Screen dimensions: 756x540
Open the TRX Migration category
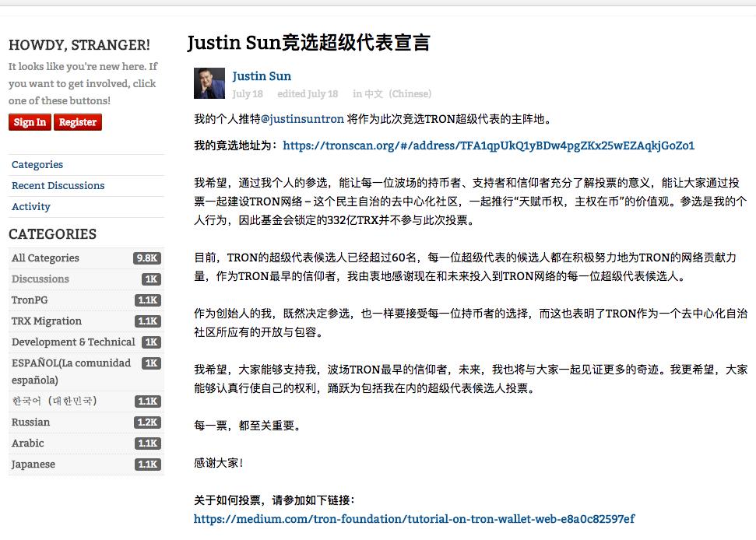coord(46,321)
